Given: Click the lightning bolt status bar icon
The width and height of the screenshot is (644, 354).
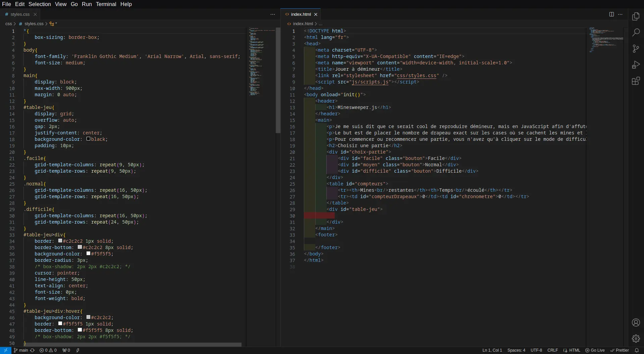Looking at the screenshot, I should click(78, 350).
